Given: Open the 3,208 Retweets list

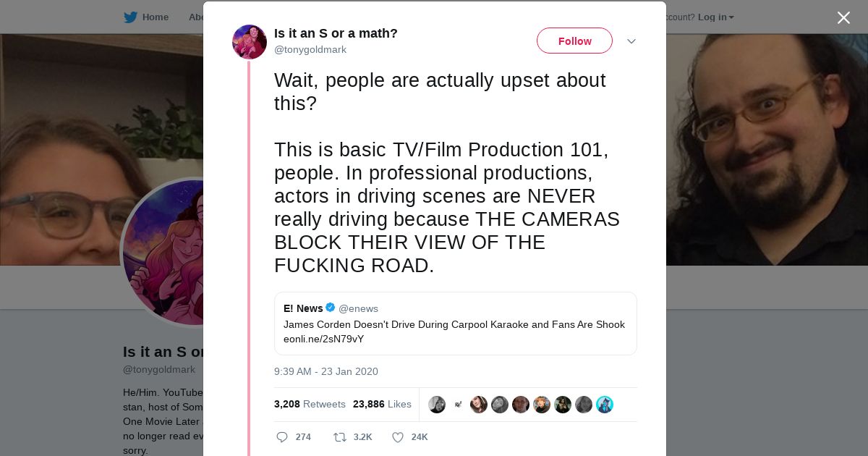Looking at the screenshot, I should click(310, 405).
